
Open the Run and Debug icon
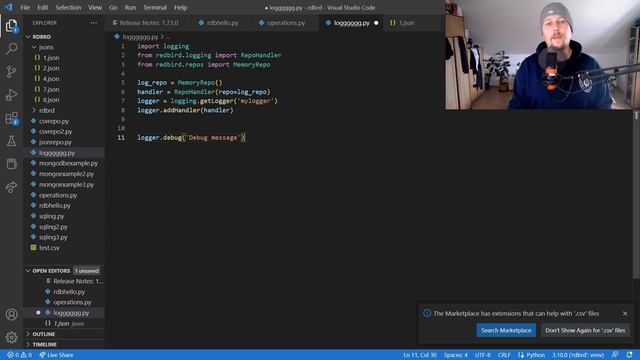click(11, 95)
